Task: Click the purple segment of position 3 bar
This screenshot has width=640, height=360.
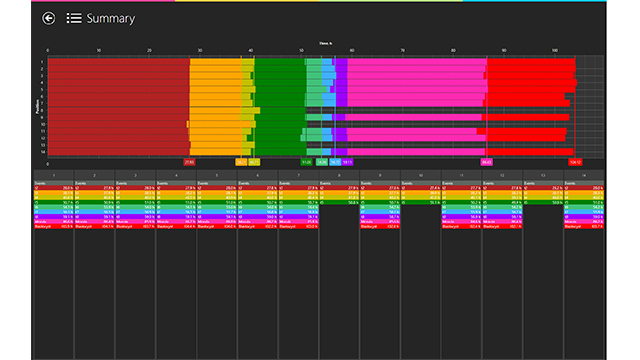Action: click(342, 76)
